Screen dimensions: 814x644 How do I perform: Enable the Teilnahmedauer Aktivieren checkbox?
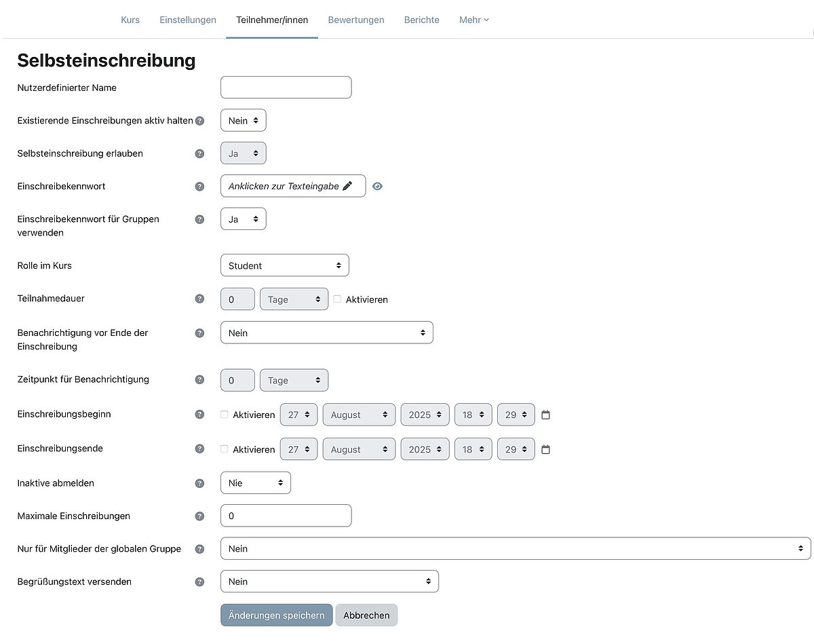tap(337, 299)
